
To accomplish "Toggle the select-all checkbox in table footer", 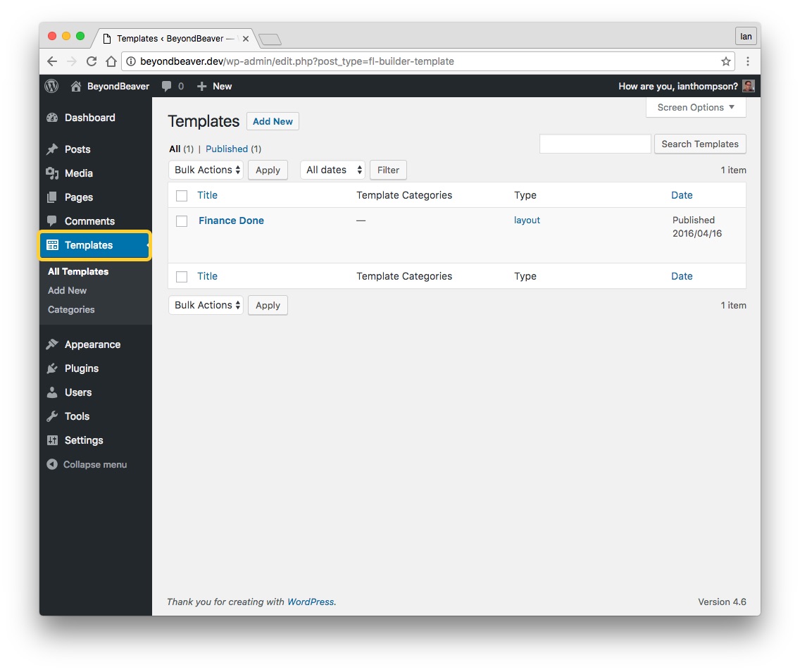I will 182,277.
